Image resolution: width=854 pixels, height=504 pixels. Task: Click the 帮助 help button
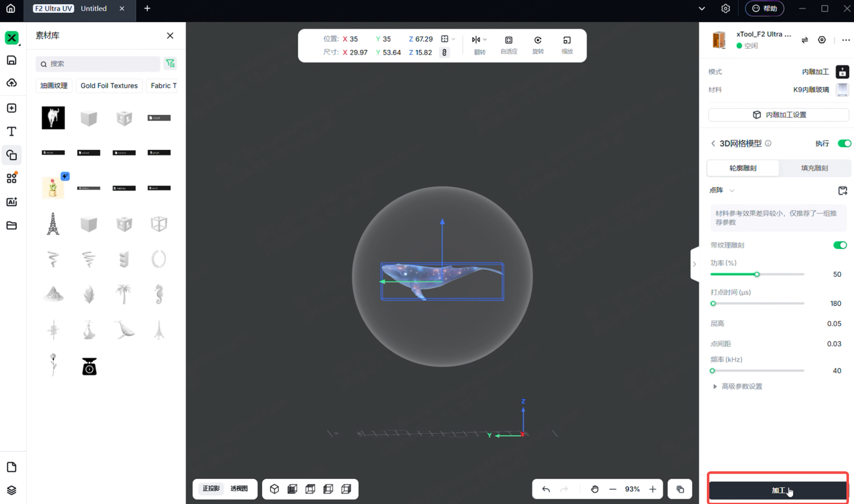(764, 8)
